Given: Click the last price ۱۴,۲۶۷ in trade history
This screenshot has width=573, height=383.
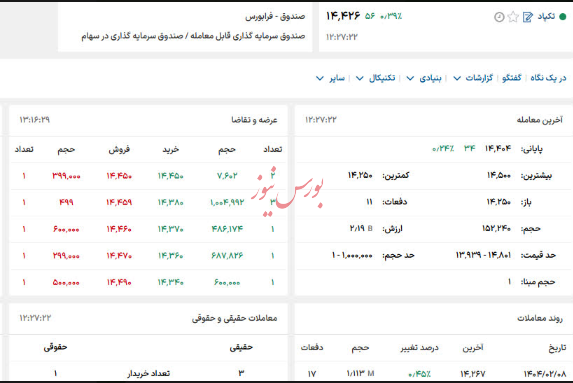Looking at the screenshot, I should pyautogui.click(x=473, y=373).
